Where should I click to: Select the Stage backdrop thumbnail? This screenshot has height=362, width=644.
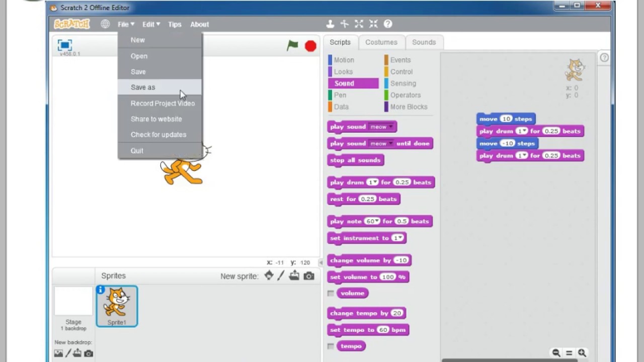pos(73,302)
